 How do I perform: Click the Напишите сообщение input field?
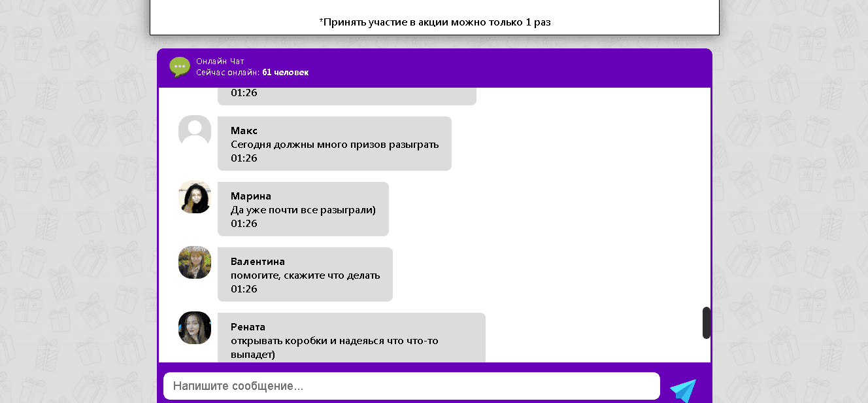412,386
